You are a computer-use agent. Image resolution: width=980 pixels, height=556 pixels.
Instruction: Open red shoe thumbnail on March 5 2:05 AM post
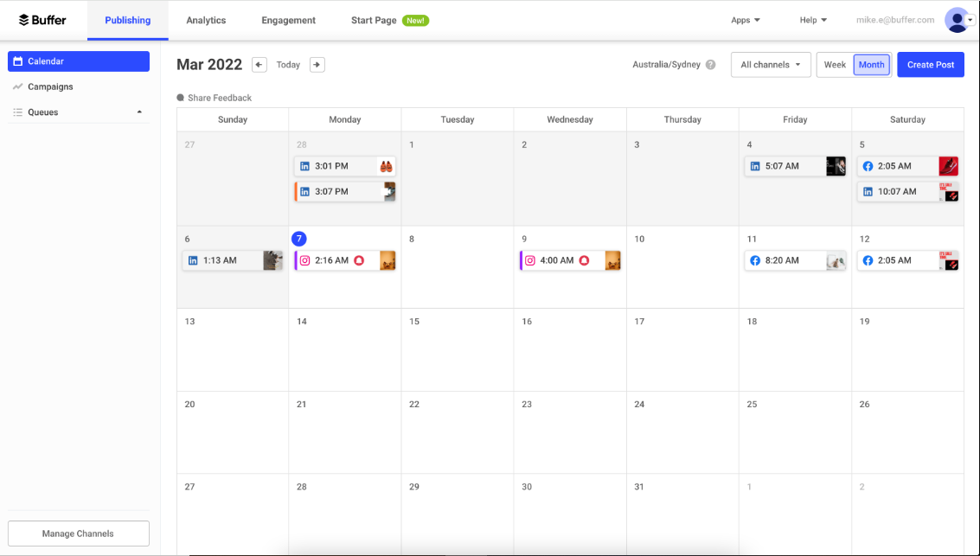coord(948,166)
